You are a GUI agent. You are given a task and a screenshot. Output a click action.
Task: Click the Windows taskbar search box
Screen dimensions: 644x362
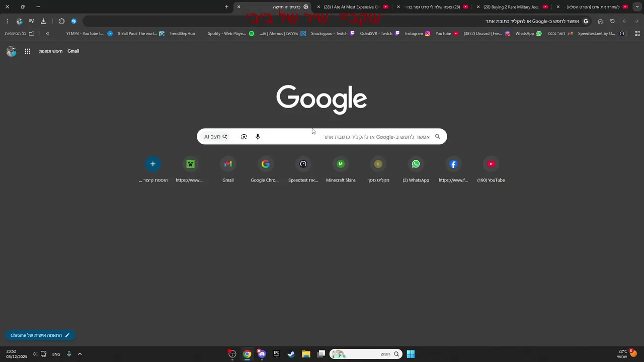click(x=365, y=354)
